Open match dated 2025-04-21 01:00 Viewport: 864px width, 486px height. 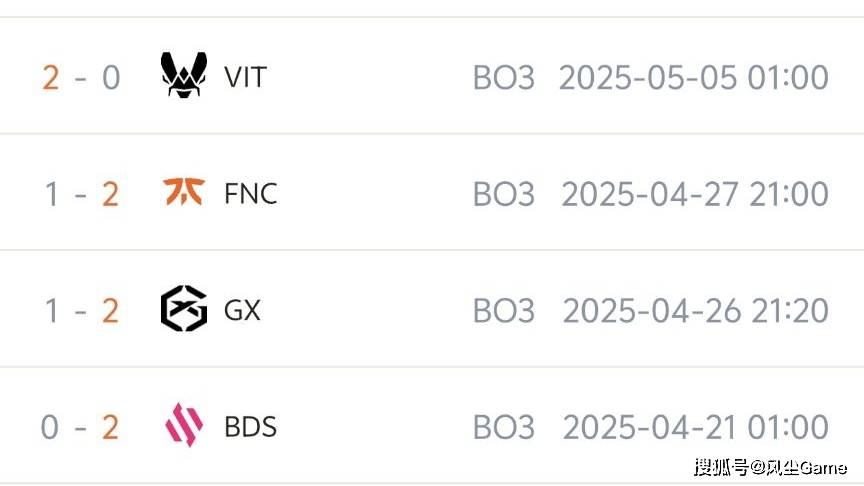pos(695,428)
